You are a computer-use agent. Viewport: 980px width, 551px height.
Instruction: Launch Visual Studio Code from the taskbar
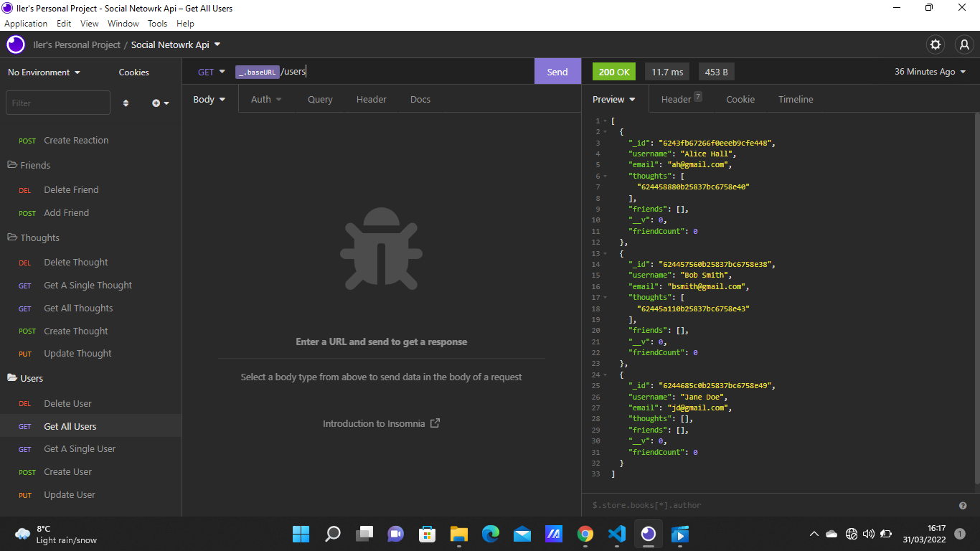coord(617,534)
